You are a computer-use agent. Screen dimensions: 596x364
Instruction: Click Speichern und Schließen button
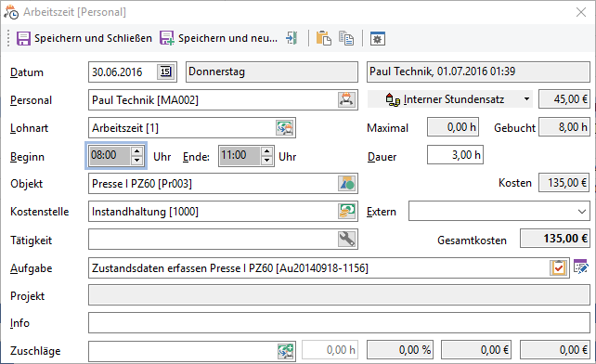tap(84, 38)
